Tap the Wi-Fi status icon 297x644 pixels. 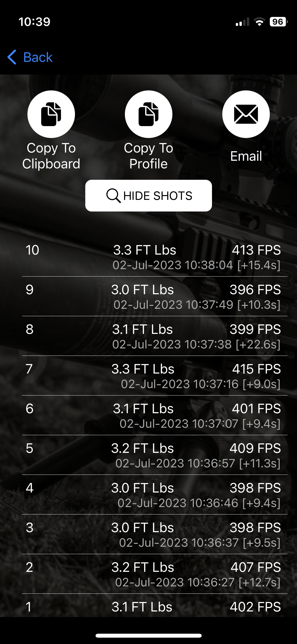point(260,22)
